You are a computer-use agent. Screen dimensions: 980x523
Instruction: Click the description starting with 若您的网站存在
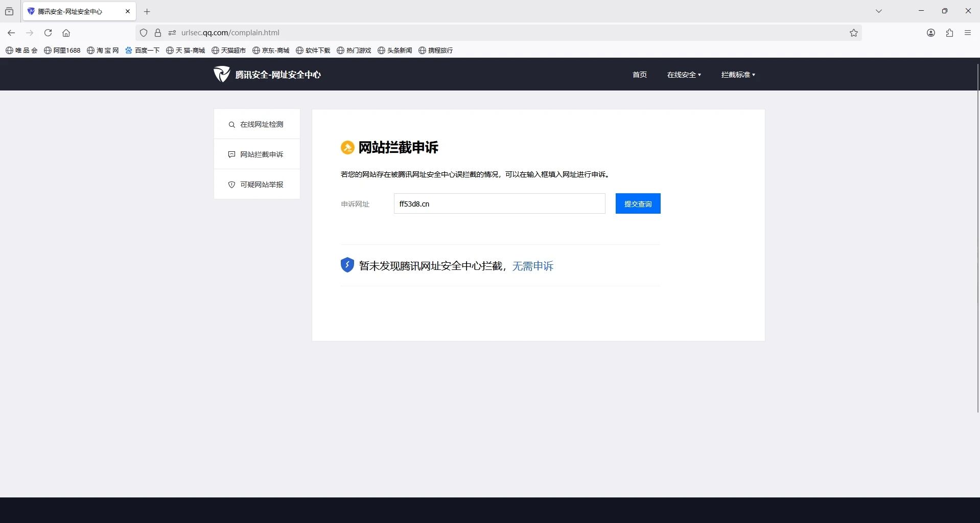click(x=475, y=174)
